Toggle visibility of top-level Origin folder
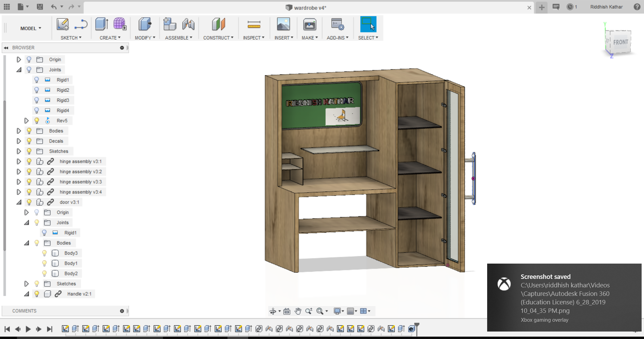The height and width of the screenshot is (339, 644). point(29,59)
